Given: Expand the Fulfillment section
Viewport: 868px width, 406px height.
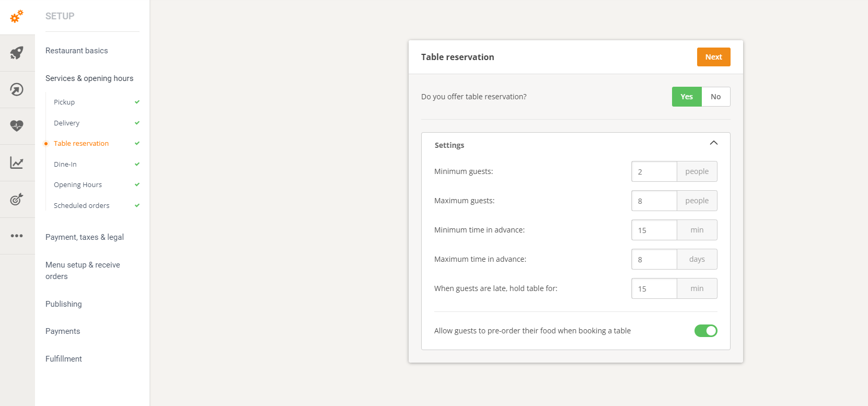Looking at the screenshot, I should [64, 359].
